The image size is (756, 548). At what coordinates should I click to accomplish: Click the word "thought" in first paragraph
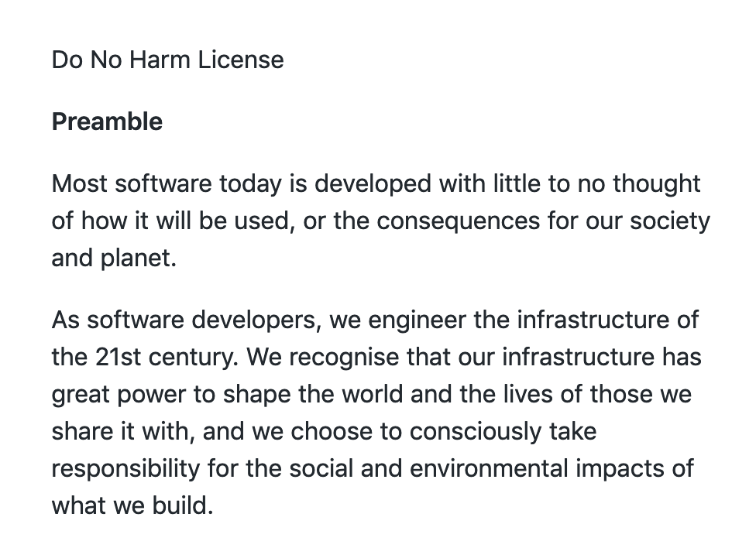[x=656, y=185]
